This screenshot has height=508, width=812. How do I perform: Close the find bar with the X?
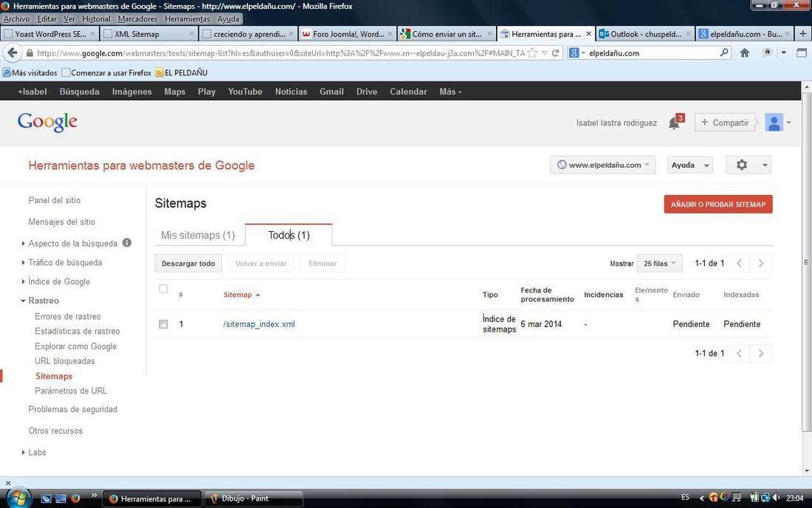(8, 483)
